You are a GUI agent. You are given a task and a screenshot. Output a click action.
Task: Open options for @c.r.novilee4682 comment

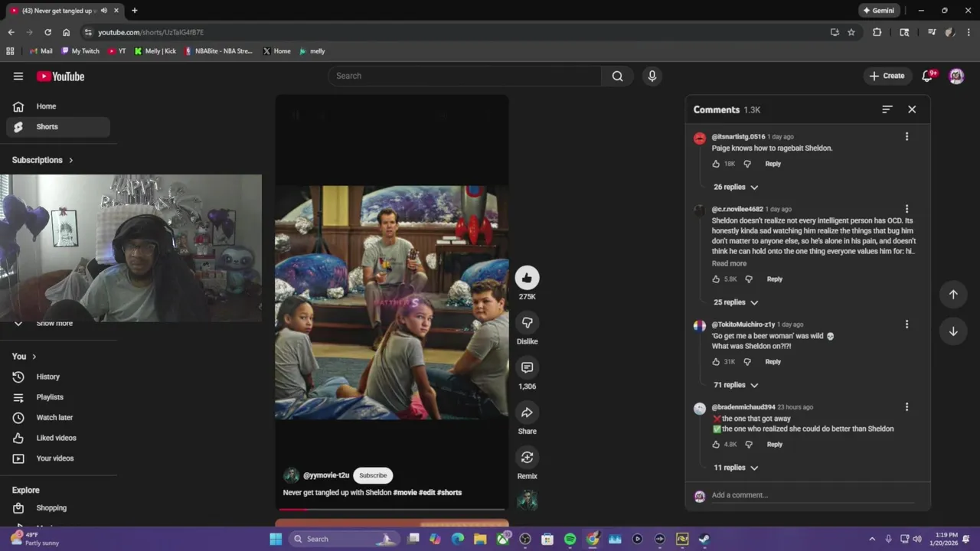[x=906, y=209]
